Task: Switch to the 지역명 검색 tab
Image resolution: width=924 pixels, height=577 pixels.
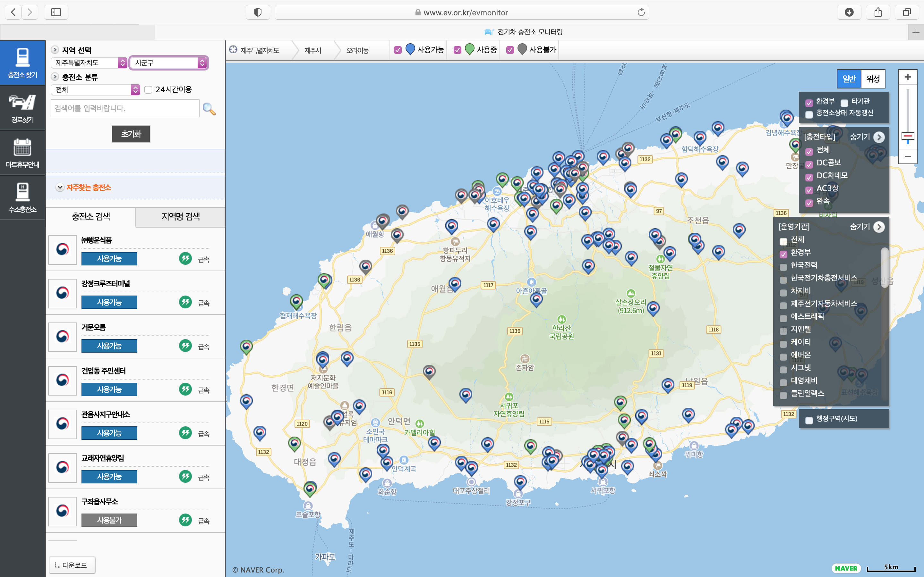Action: point(180,217)
